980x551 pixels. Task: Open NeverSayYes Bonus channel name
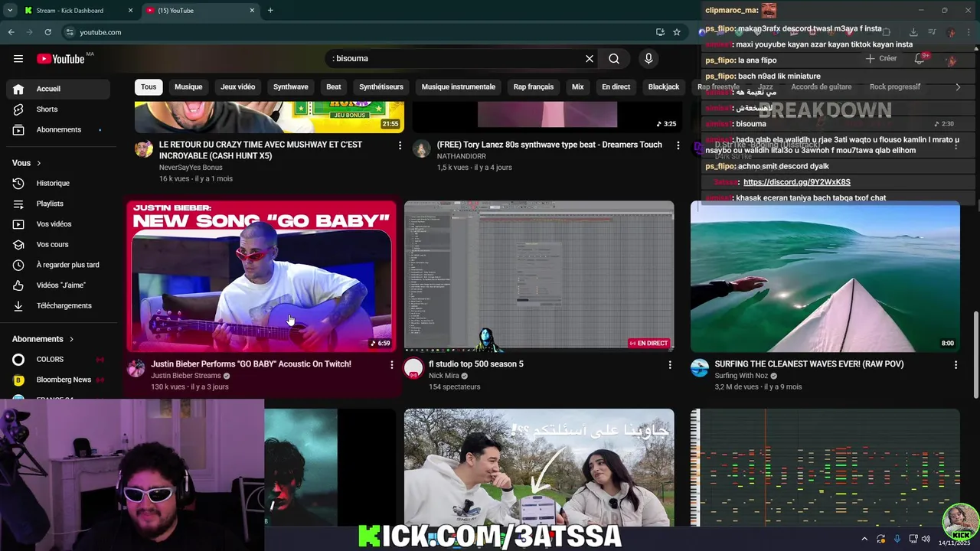[191, 168]
